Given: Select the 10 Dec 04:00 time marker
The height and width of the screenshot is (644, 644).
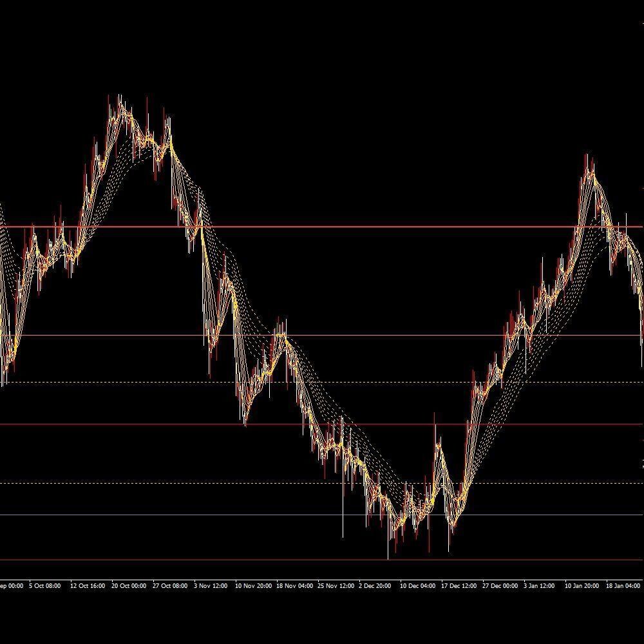Looking at the screenshot, I should coord(418,585).
